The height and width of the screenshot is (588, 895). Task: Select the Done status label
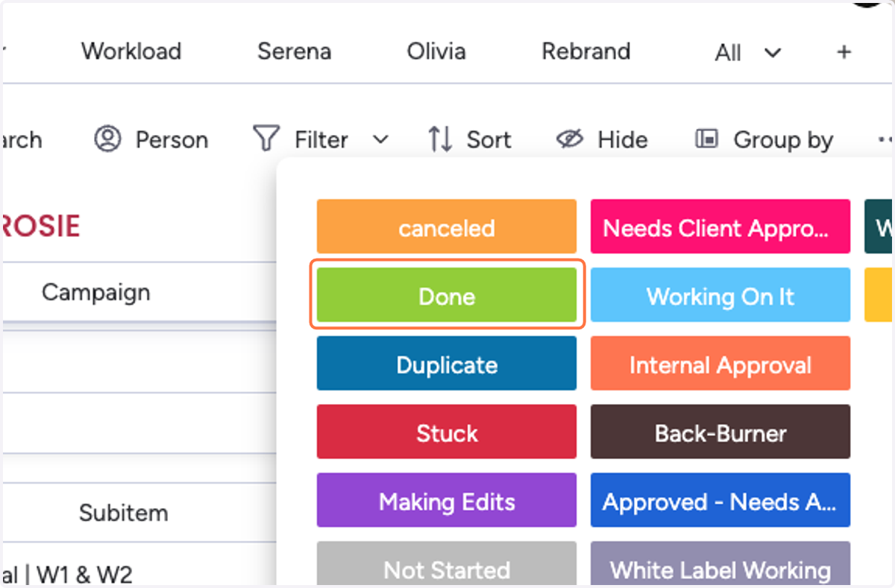coord(447,296)
